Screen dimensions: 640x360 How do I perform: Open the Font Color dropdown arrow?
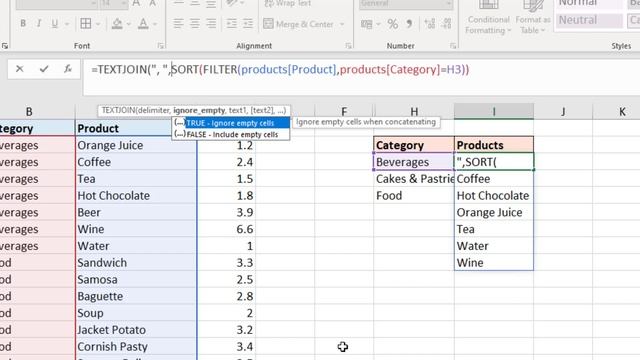155,24
